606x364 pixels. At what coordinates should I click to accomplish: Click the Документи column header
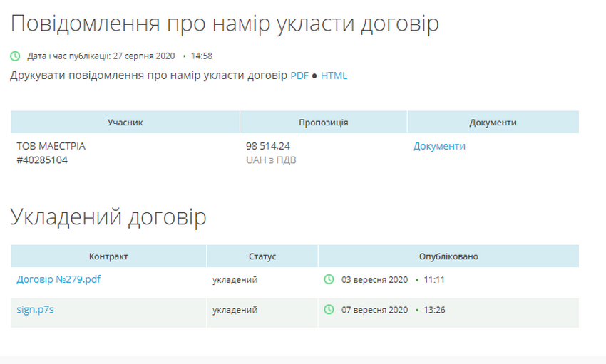pos(493,123)
